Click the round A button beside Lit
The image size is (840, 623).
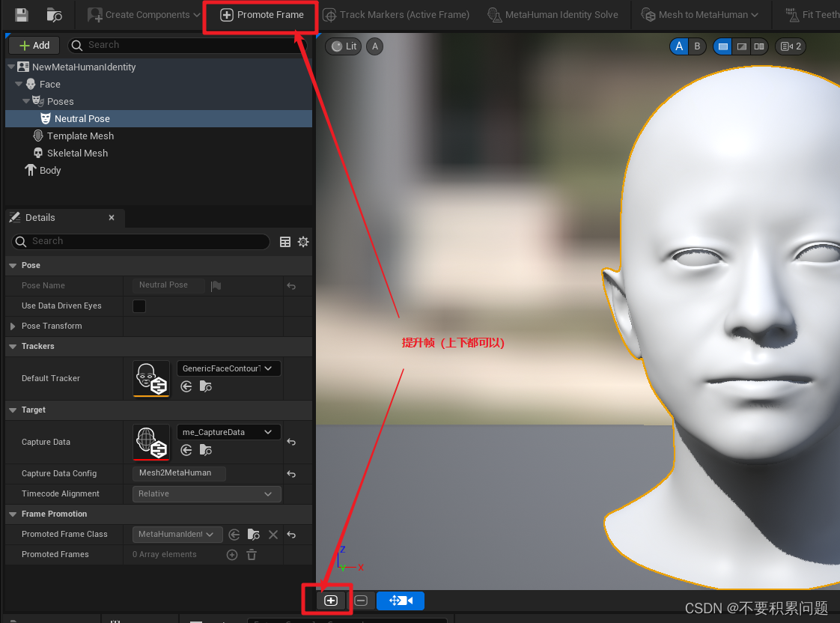tap(374, 46)
